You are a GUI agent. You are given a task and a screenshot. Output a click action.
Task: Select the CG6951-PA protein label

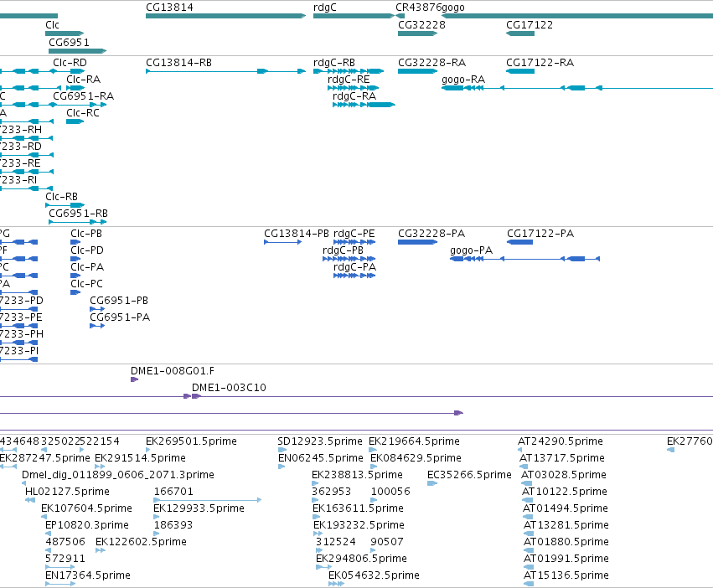(x=120, y=318)
